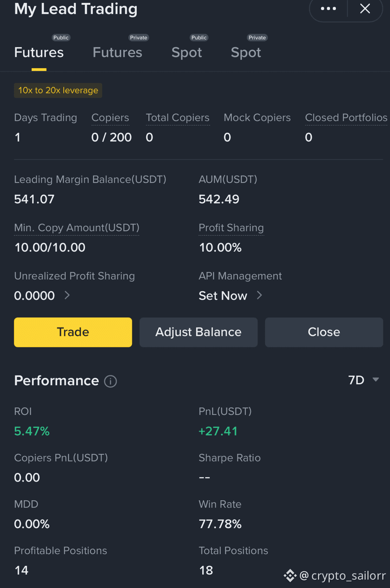Tap the 10x to 20x leverage tag
390x588 pixels.
tap(58, 90)
